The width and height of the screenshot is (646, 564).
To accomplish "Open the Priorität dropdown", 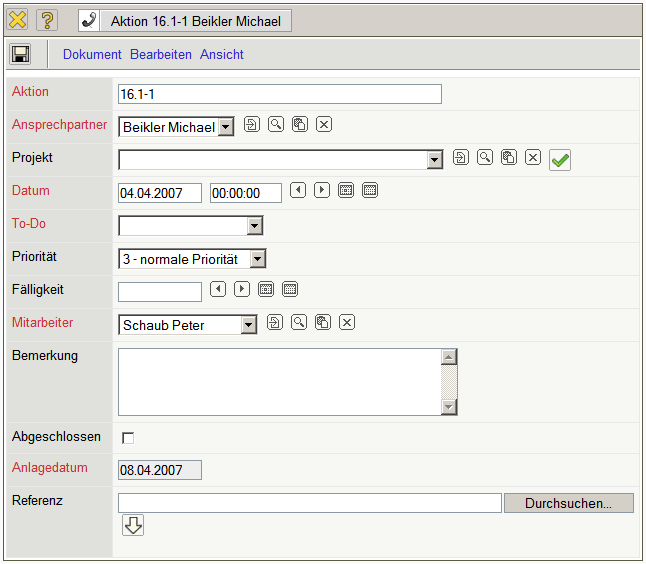I will tap(258, 259).
